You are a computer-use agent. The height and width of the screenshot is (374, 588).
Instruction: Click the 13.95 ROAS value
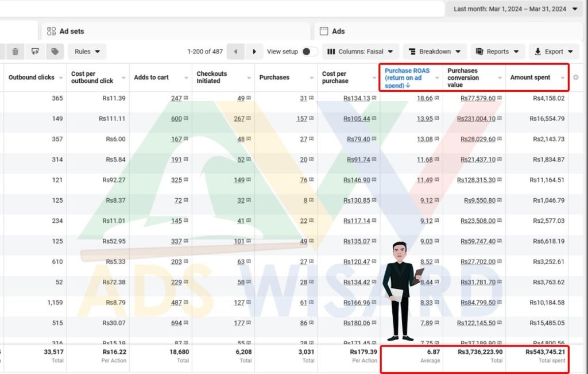click(x=424, y=118)
